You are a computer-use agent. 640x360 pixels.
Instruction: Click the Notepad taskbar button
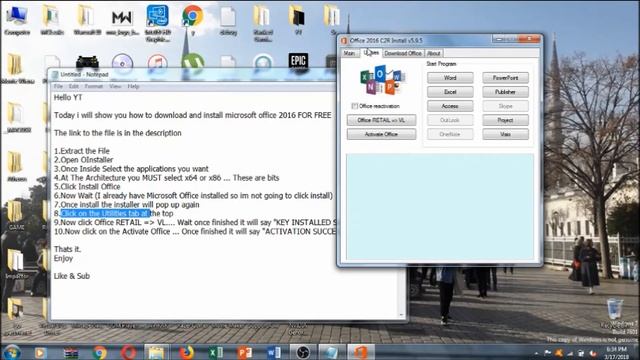coord(331,352)
